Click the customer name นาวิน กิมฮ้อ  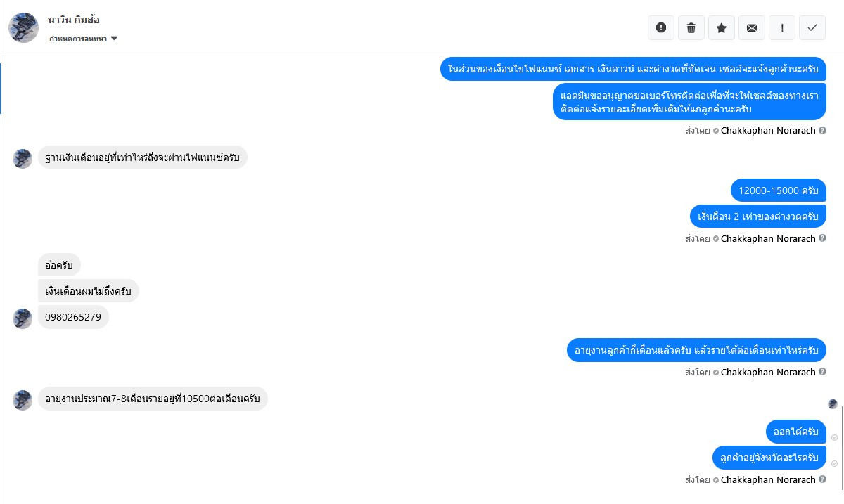click(74, 20)
